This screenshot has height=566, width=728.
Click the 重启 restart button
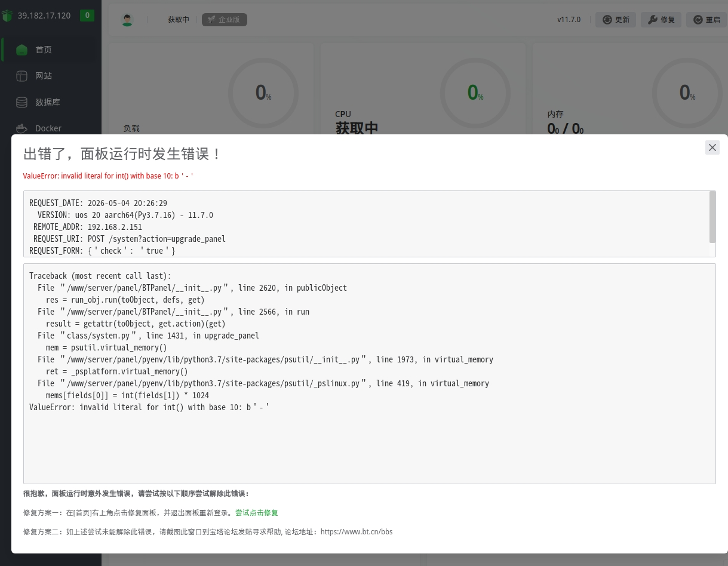tap(707, 20)
